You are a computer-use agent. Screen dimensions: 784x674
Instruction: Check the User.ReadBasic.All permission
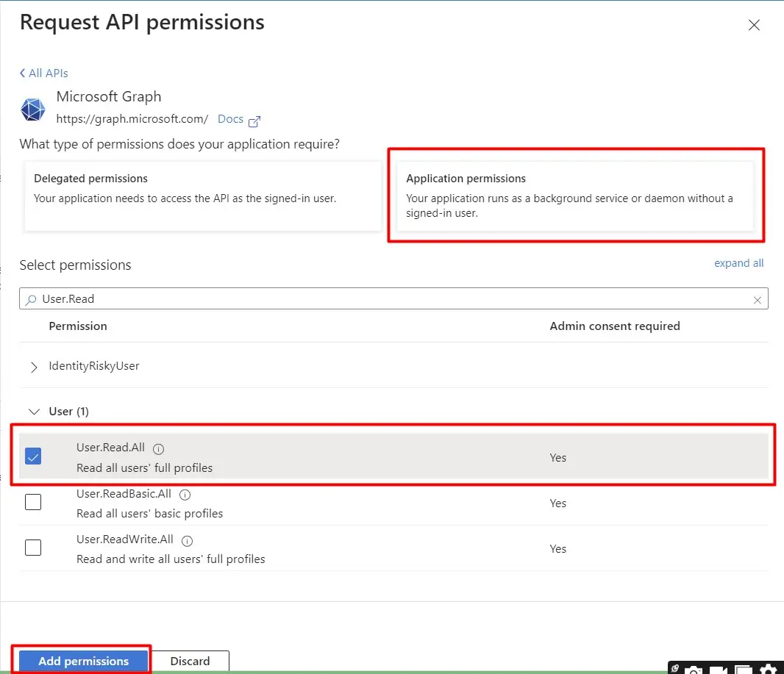pos(33,502)
